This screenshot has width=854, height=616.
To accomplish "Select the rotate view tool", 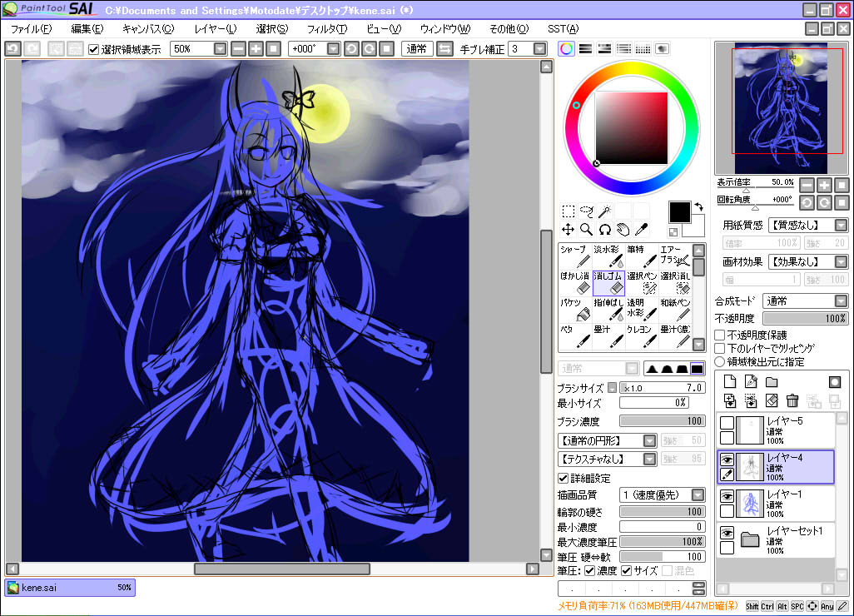I will (x=604, y=229).
